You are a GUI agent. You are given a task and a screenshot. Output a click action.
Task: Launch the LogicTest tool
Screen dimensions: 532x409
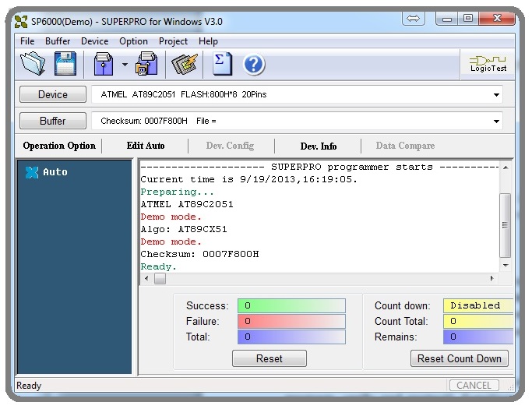pos(488,64)
